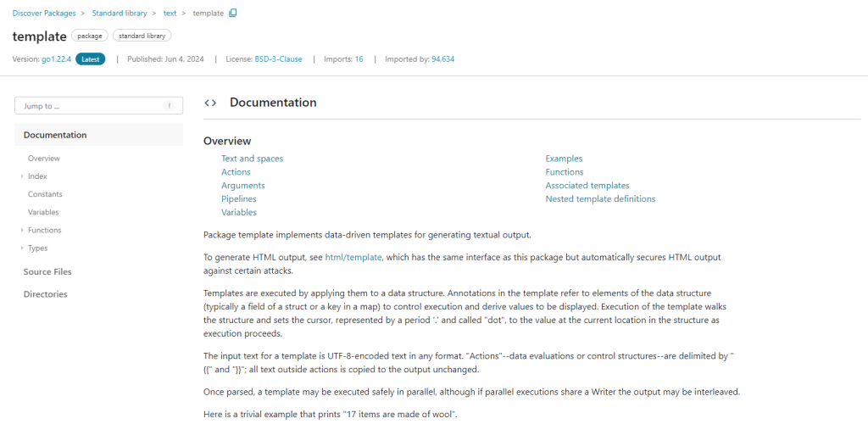The image size is (868, 424).
Task: Open the text breadcrumb link
Action: 170,14
